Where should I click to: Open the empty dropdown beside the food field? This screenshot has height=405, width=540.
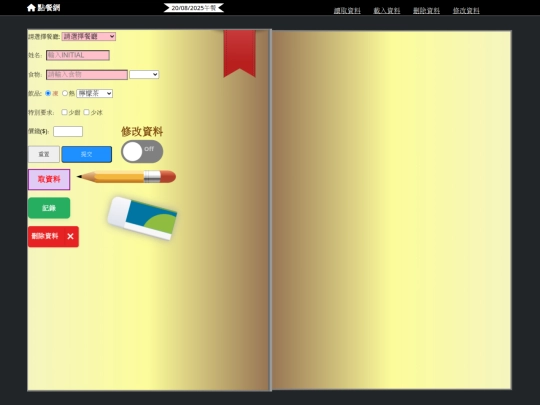(x=144, y=74)
